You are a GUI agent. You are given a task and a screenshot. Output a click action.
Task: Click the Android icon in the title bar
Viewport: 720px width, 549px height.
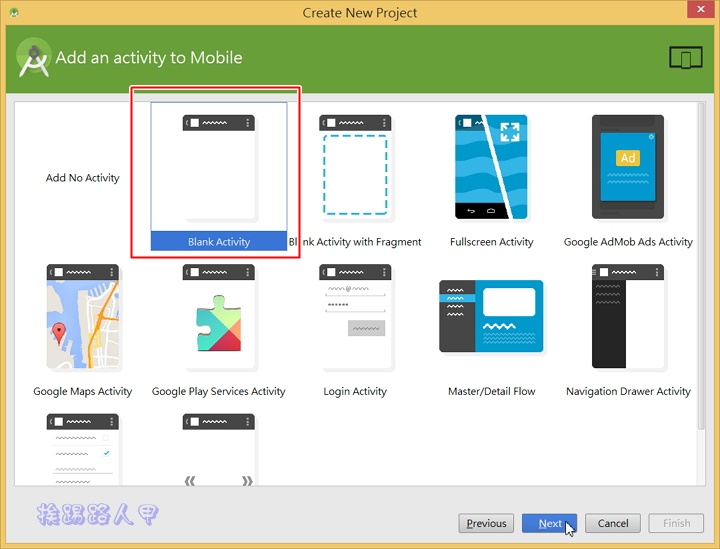click(x=12, y=13)
